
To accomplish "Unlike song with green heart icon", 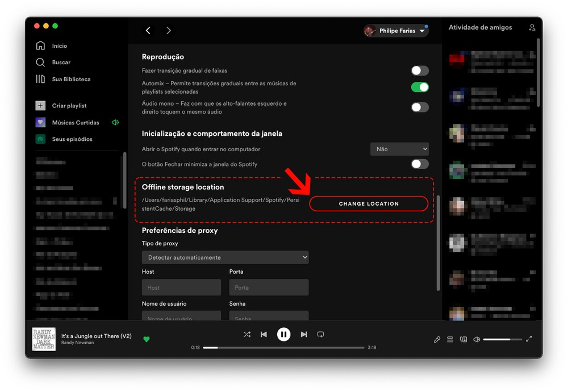I will (147, 340).
